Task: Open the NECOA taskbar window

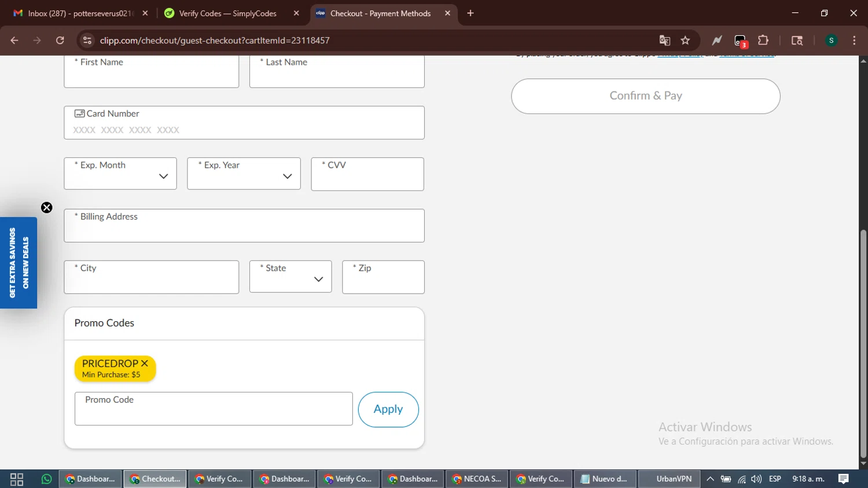Action: pos(477,479)
